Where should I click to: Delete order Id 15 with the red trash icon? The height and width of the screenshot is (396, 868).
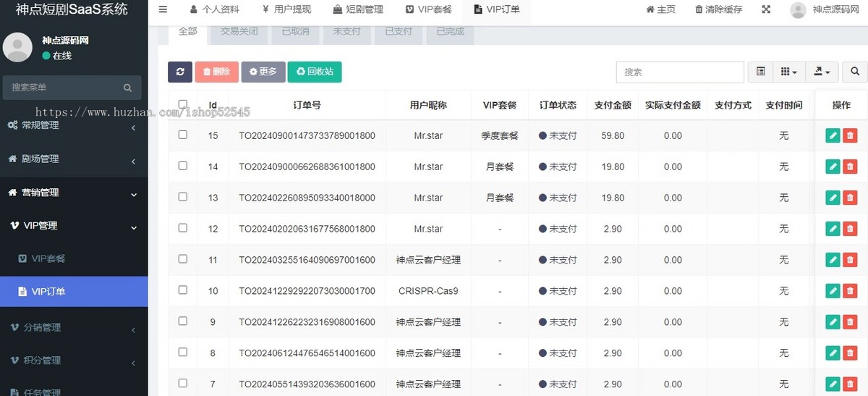(850, 135)
